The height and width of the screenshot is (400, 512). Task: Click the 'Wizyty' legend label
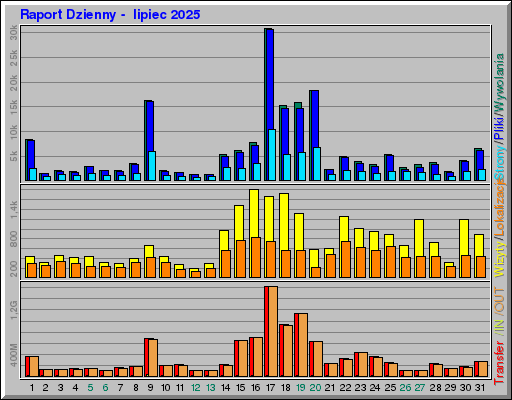click(499, 258)
